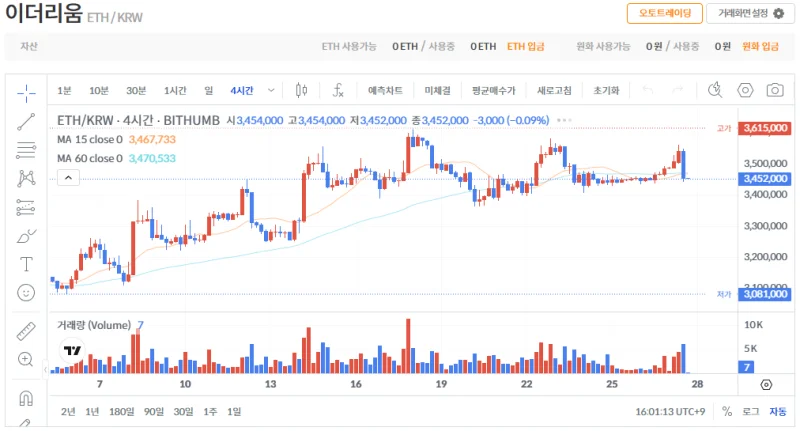
Task: Open the emoji icons tool
Action: 26,293
